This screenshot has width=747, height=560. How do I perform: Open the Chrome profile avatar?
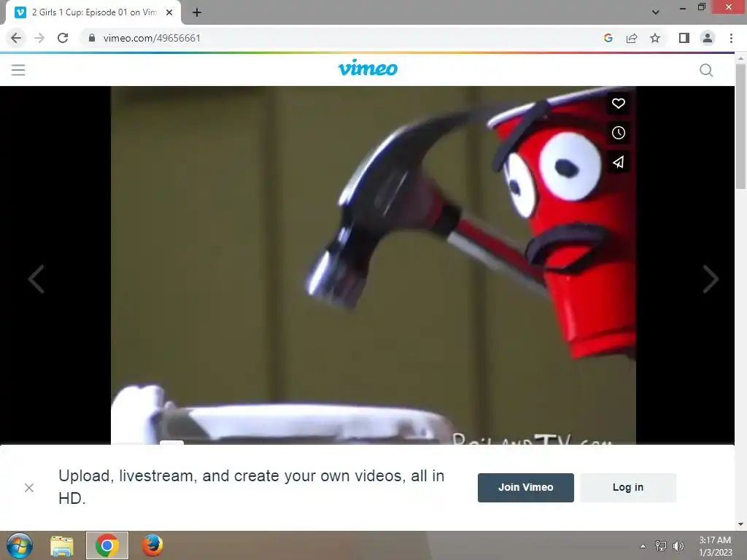click(708, 38)
